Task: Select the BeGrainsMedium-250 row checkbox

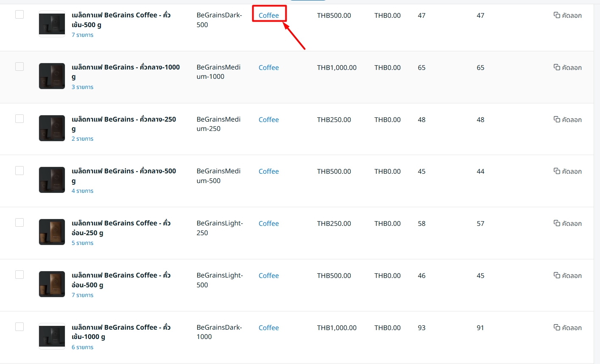Action: click(x=20, y=119)
